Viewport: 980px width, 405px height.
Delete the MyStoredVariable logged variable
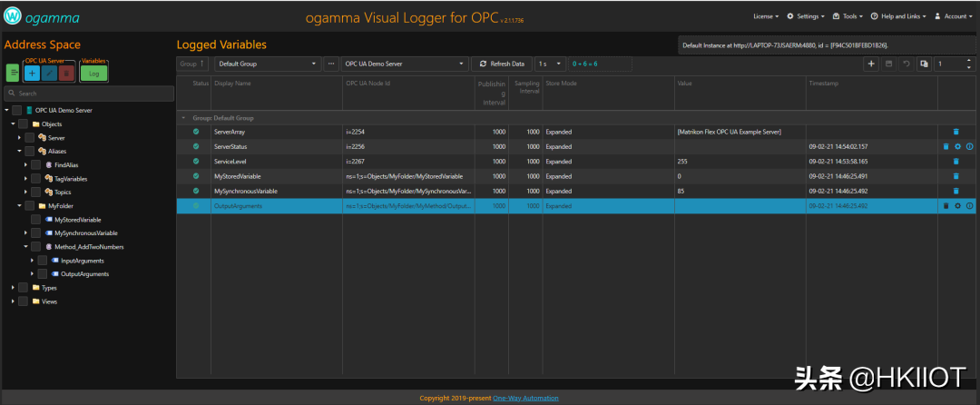coord(955,176)
